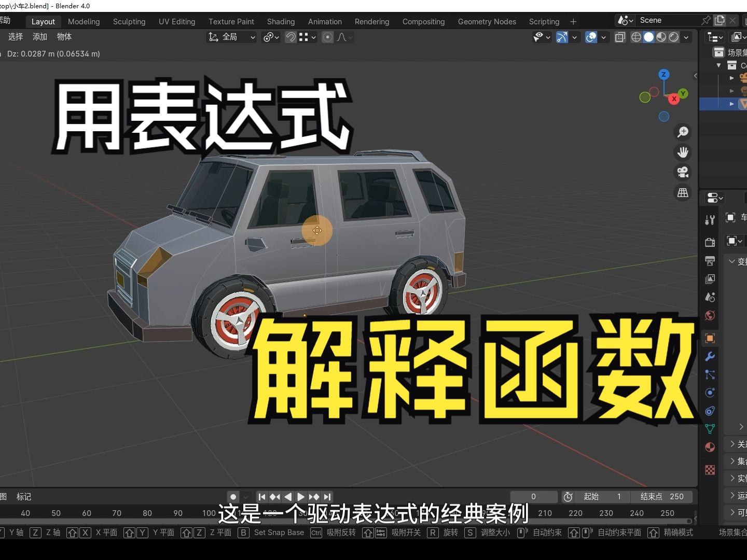Switch to Sculpting workspace tab

point(129,21)
